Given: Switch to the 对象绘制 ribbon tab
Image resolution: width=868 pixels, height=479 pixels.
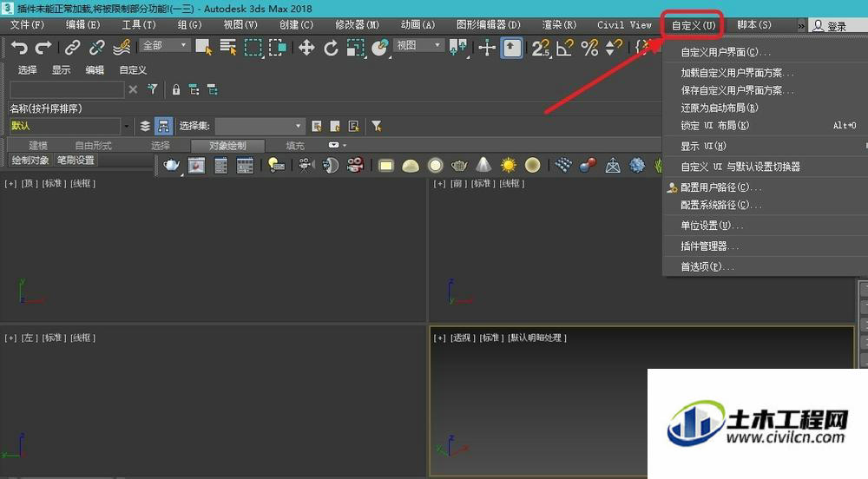Looking at the screenshot, I should (227, 146).
